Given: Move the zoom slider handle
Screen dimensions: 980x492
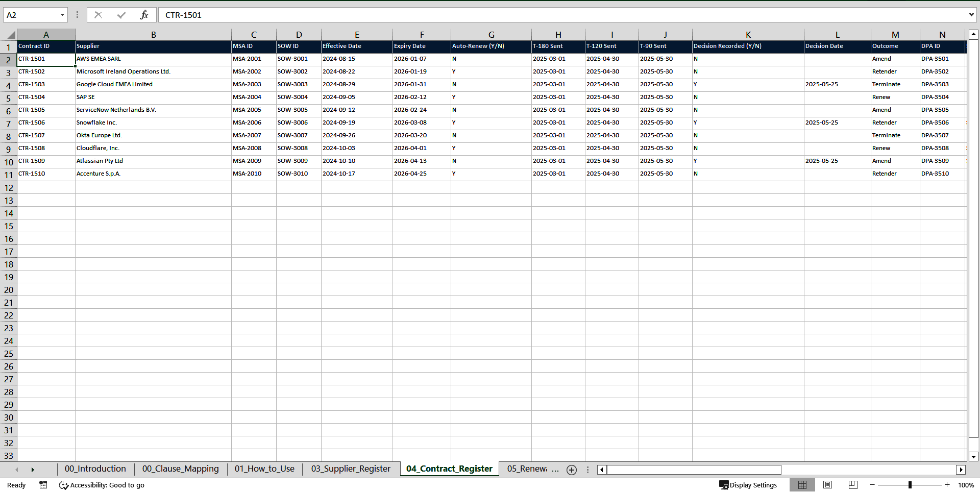Looking at the screenshot, I should pos(910,485).
